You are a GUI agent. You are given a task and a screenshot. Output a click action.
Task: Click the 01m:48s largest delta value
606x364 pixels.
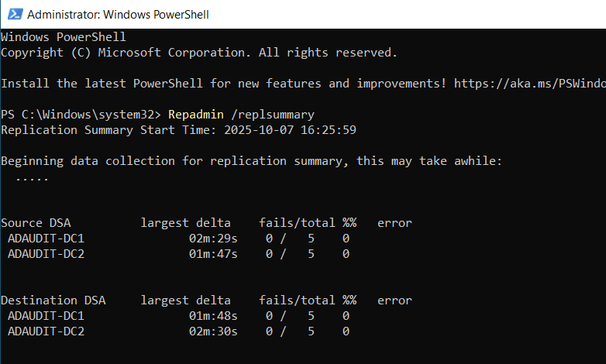click(x=212, y=315)
